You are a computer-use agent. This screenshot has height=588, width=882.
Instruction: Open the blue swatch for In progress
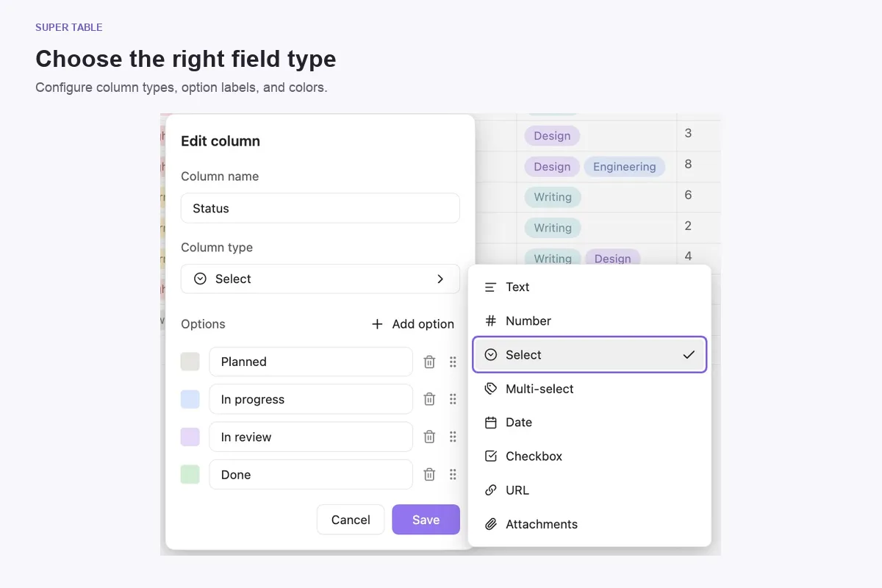point(190,399)
